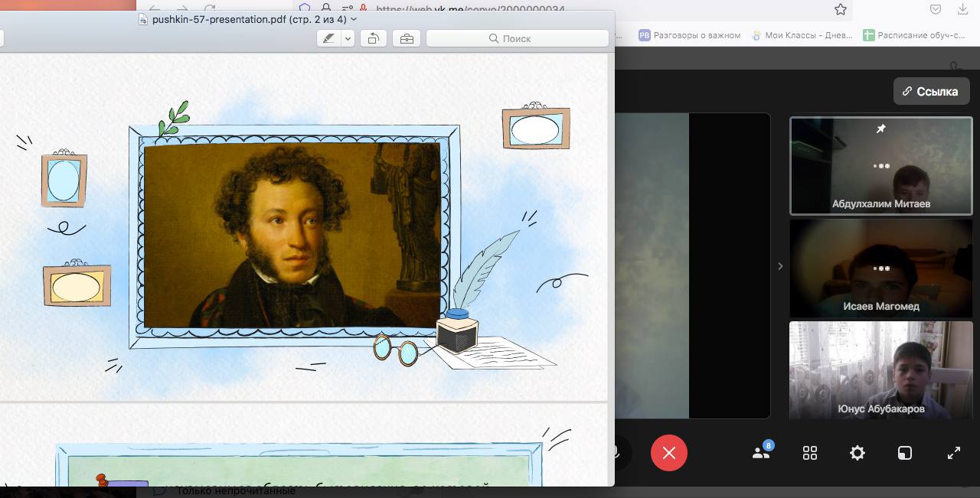Bookmark the page with star icon
The image size is (980, 498).
coord(841,10)
